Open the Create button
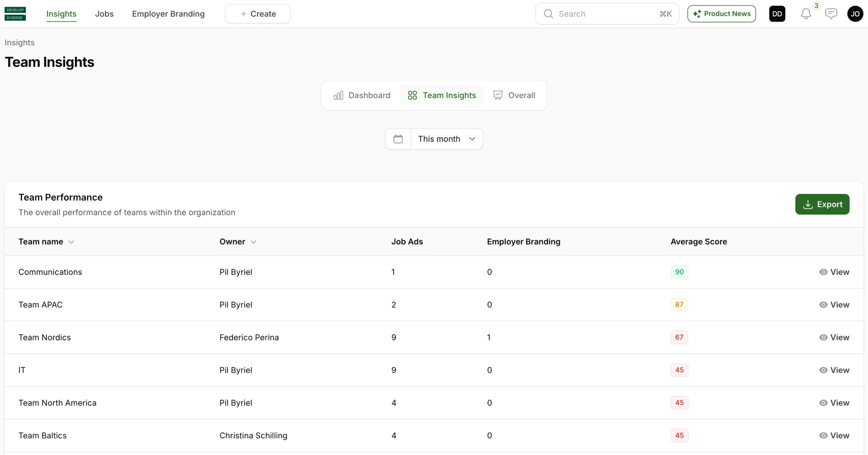The image size is (868, 455). 258,14
